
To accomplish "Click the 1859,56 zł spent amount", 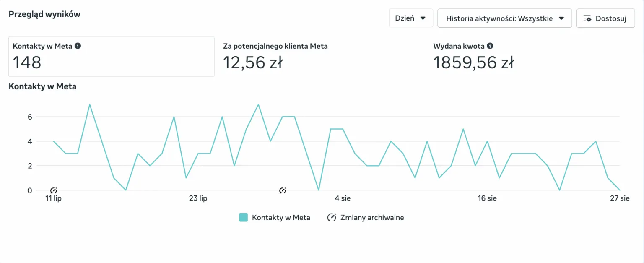I will (474, 63).
